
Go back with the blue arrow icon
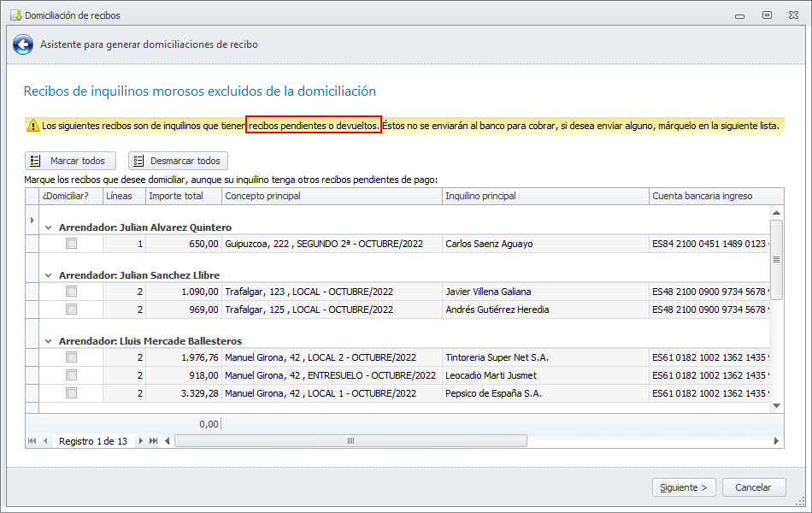23,44
